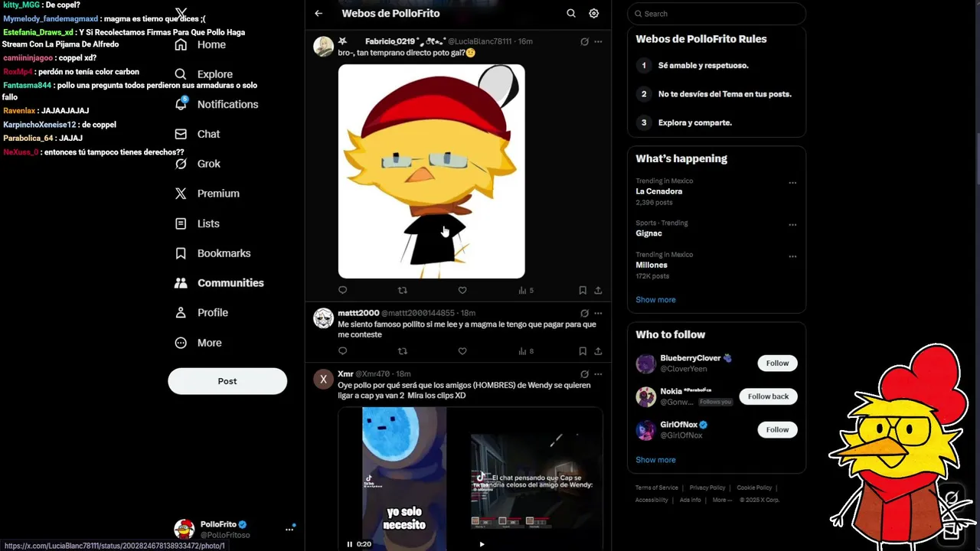Click the Grok icon on Fabricio's post
Screen dimensions: 980x551
pyautogui.click(x=584, y=41)
